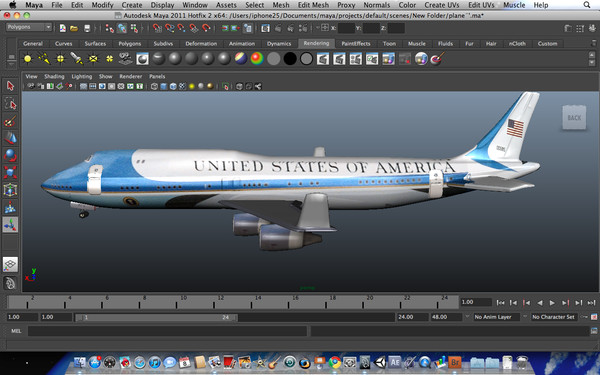Screen dimensions: 600x375
Task: Activate the Scale tool in toolbox
Action: (x=10, y=173)
